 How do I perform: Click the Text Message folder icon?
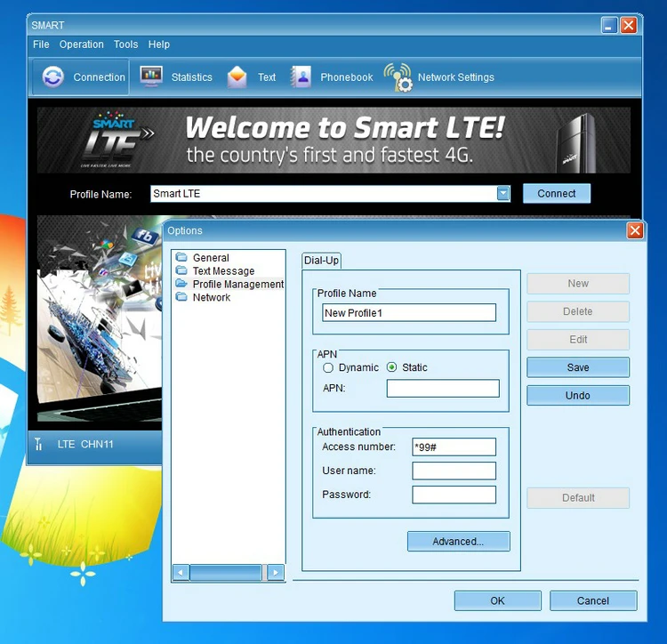181,270
